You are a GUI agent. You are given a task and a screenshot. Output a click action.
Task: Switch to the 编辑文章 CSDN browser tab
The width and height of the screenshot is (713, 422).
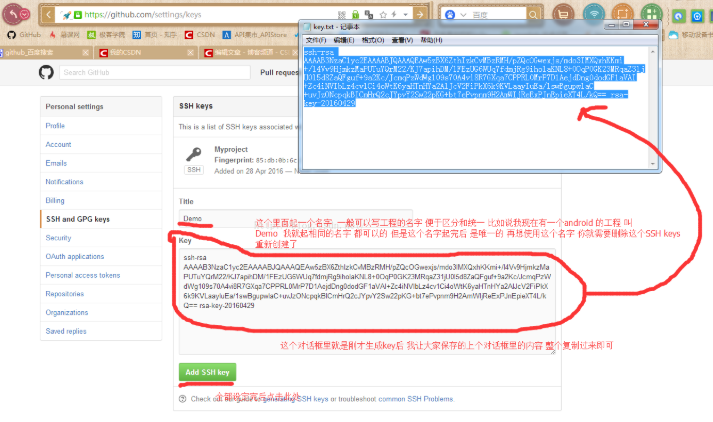(x=249, y=53)
